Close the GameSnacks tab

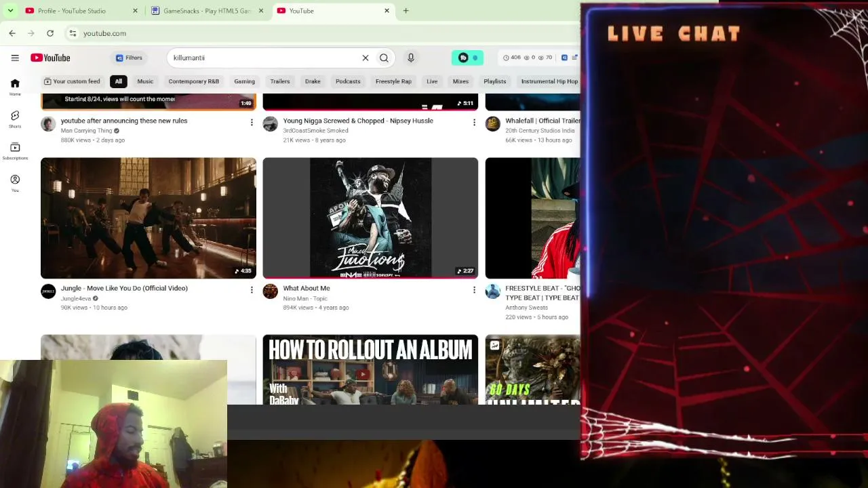[261, 11]
